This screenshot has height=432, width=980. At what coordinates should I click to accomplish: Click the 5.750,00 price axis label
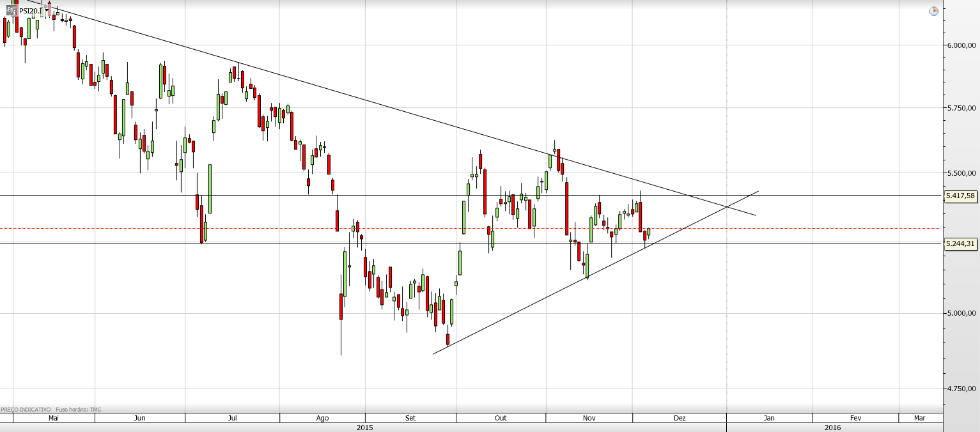[961, 109]
